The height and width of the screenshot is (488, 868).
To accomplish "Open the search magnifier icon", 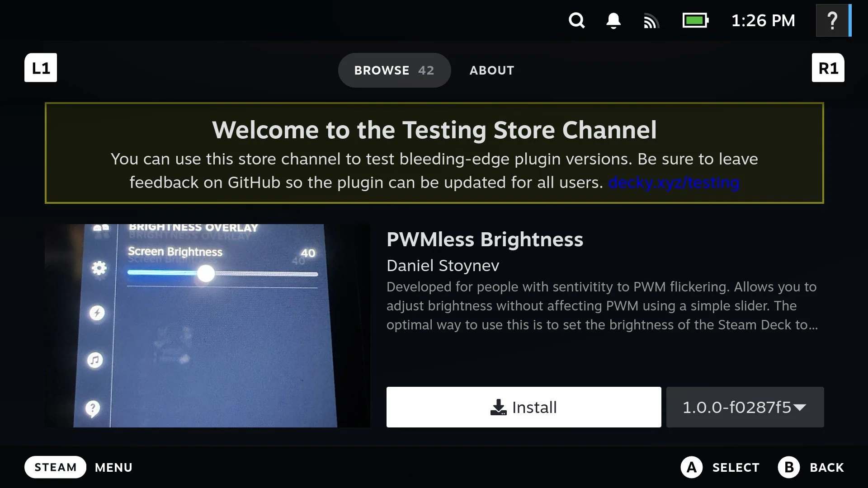I will pos(576,20).
